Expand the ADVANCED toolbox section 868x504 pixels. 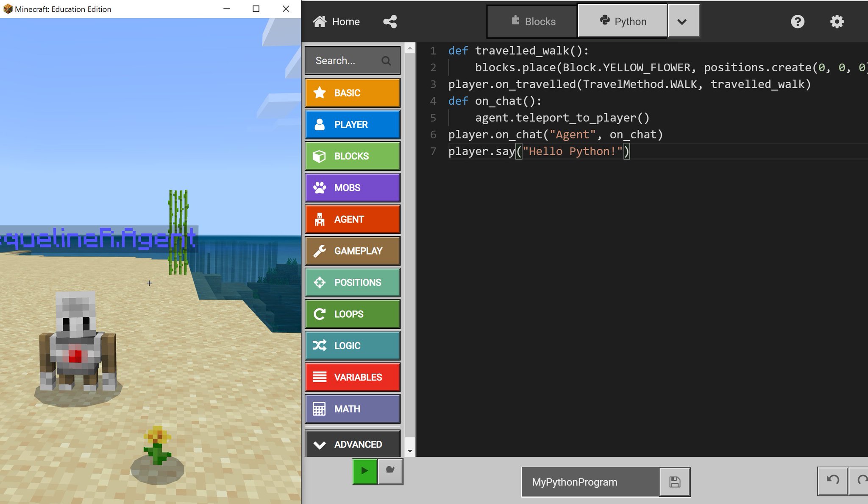pos(352,444)
